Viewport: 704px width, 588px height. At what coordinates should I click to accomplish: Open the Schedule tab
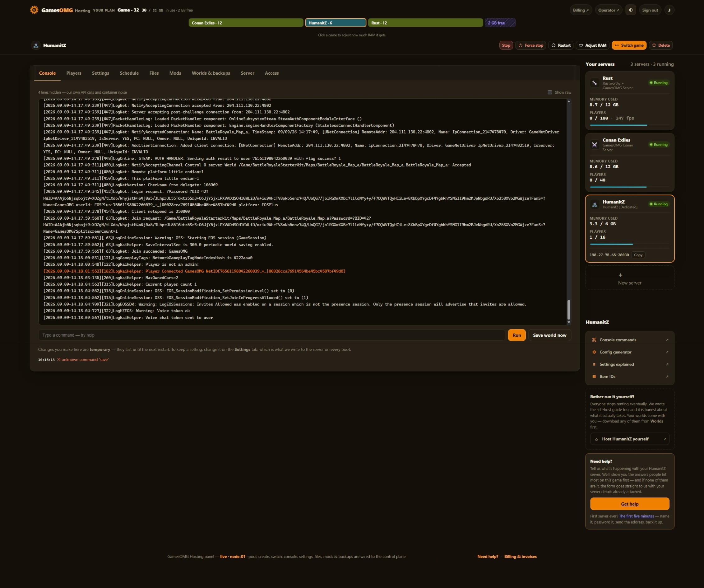129,73
